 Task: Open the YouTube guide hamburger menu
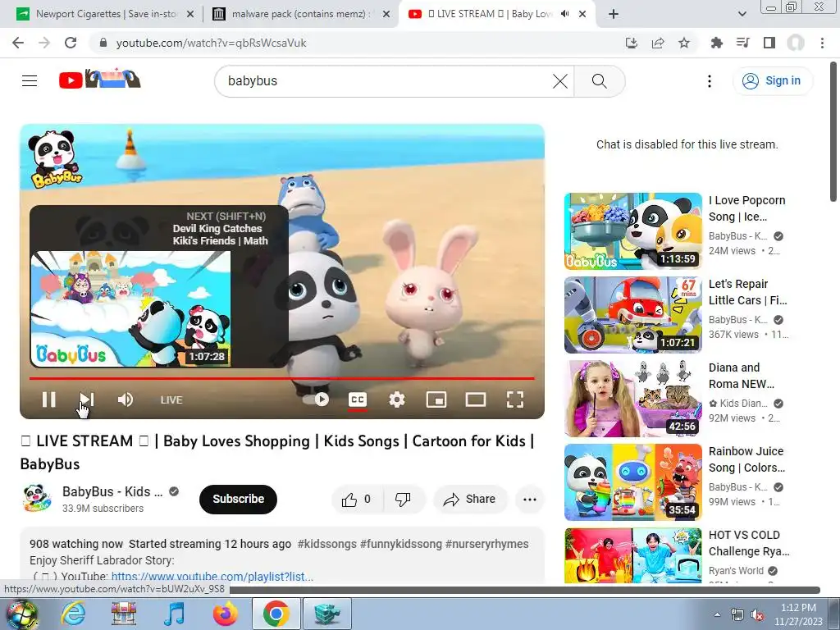(30, 81)
